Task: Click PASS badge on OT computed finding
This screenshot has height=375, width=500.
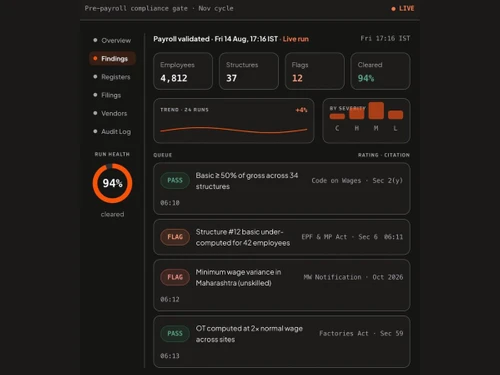Action: click(x=175, y=334)
